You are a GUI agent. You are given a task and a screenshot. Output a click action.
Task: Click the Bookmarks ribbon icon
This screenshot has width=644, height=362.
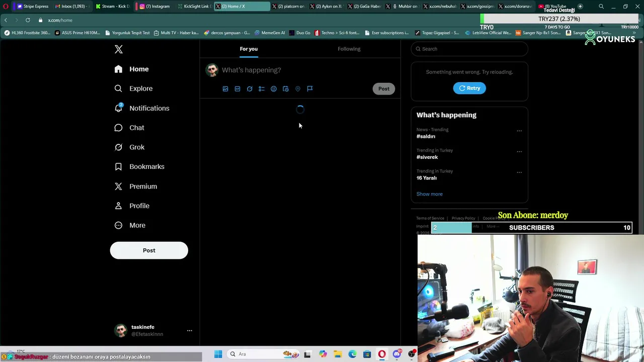[118, 166]
